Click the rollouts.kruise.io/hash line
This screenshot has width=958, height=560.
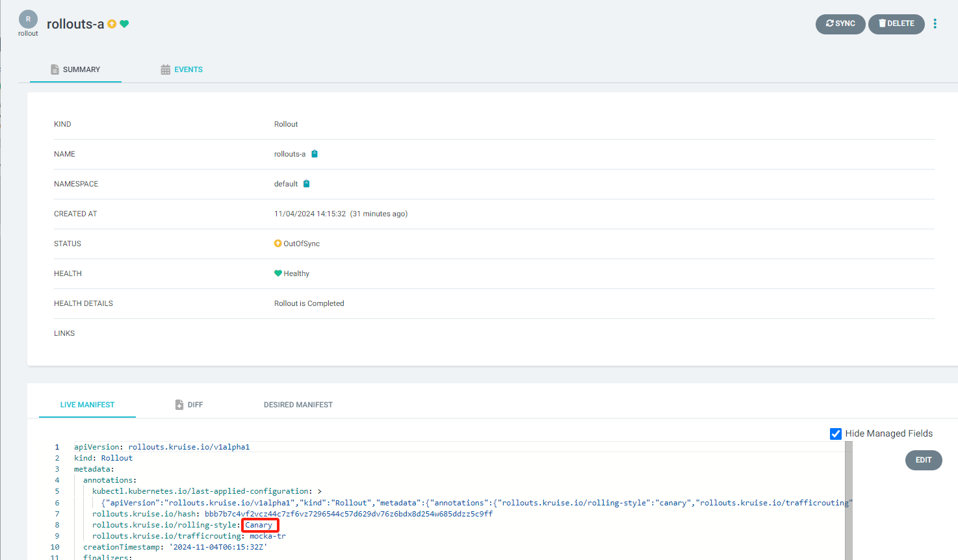pyautogui.click(x=292, y=514)
